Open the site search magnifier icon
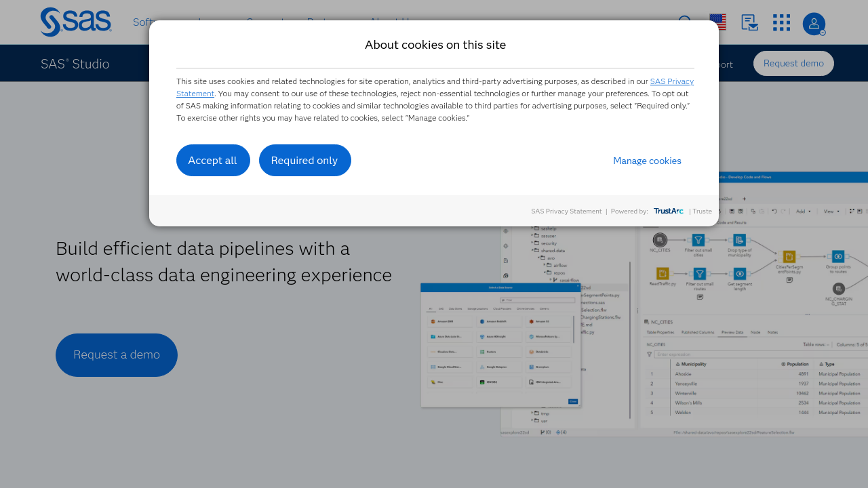The height and width of the screenshot is (488, 868). [x=685, y=22]
